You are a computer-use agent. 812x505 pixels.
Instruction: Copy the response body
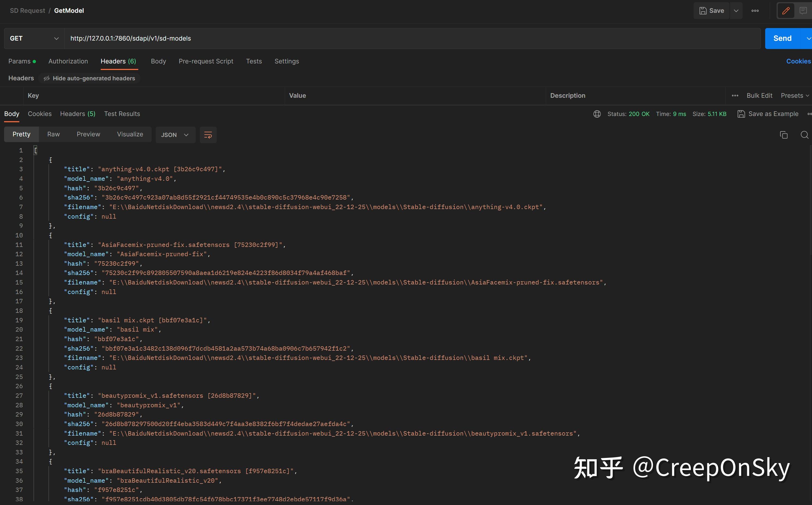(784, 134)
